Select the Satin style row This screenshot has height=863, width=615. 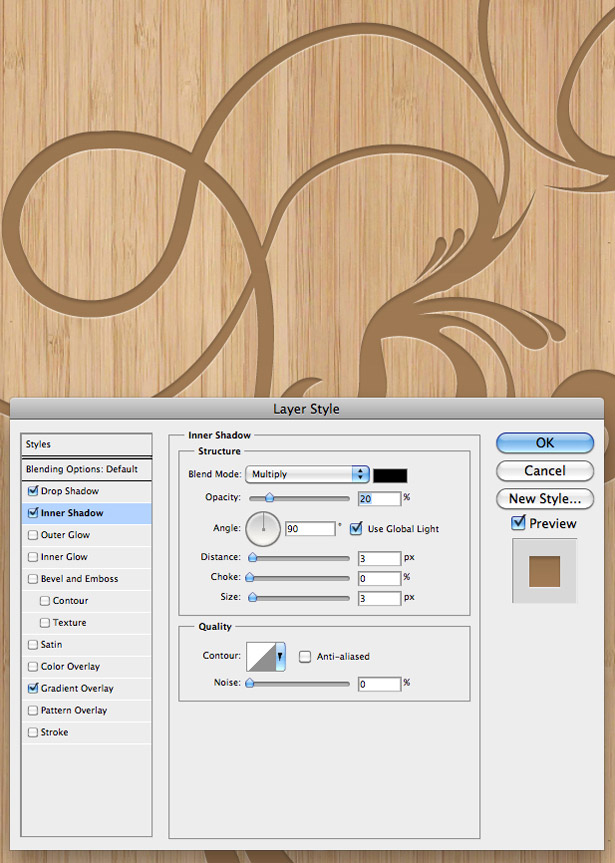point(86,644)
